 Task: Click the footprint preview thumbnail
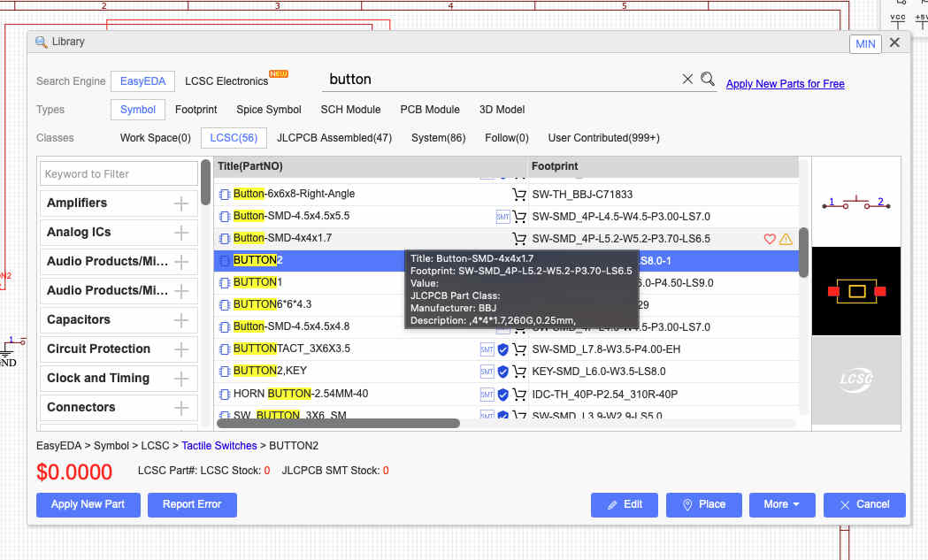[x=855, y=291]
